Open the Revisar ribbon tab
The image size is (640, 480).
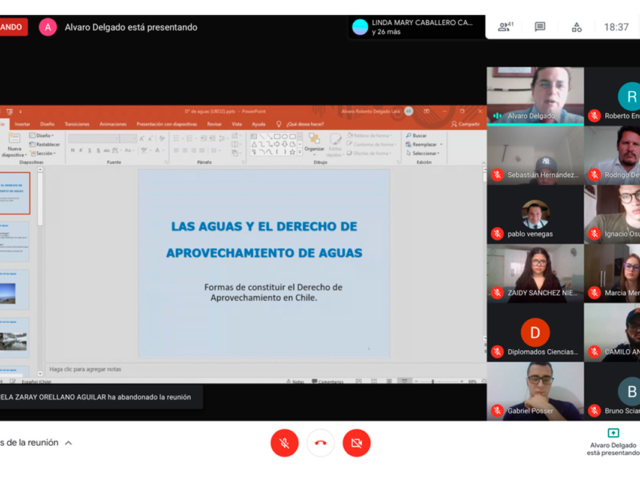[x=214, y=124]
